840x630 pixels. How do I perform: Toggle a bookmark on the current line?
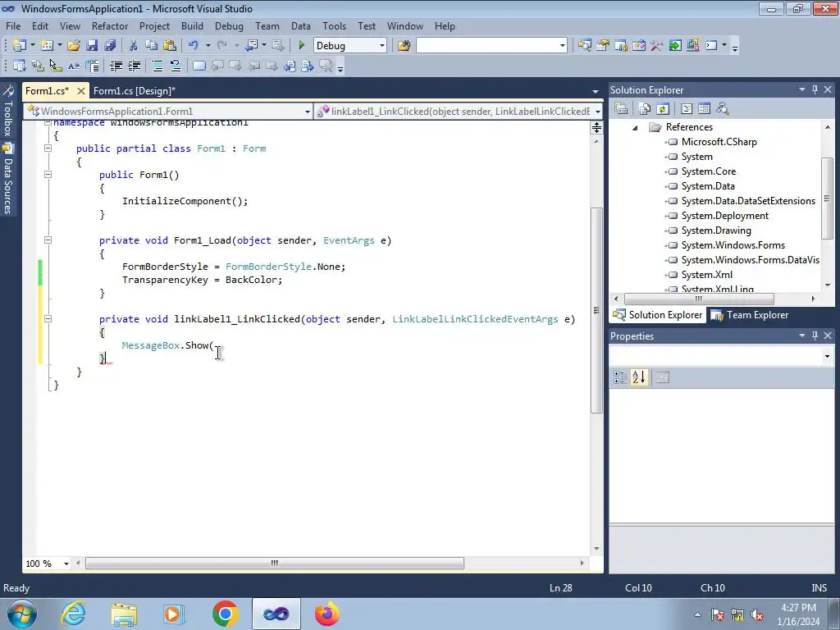coord(199,66)
